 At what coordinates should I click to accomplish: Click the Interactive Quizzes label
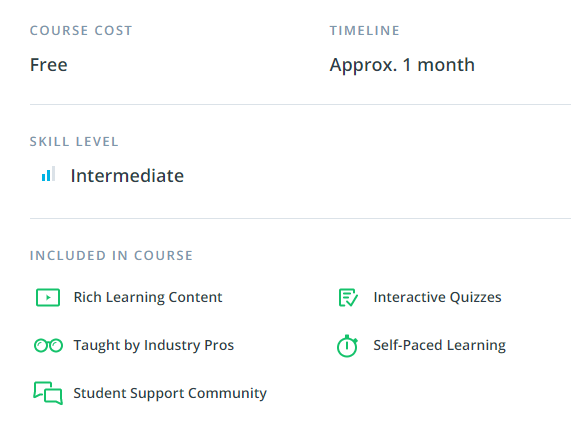coord(437,297)
